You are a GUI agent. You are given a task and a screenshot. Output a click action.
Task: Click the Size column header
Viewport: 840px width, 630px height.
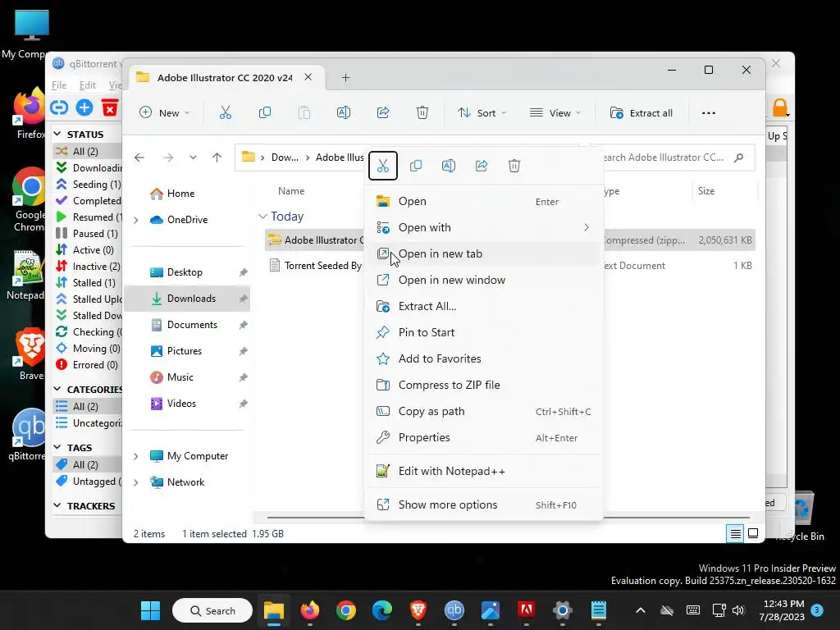pyautogui.click(x=706, y=191)
